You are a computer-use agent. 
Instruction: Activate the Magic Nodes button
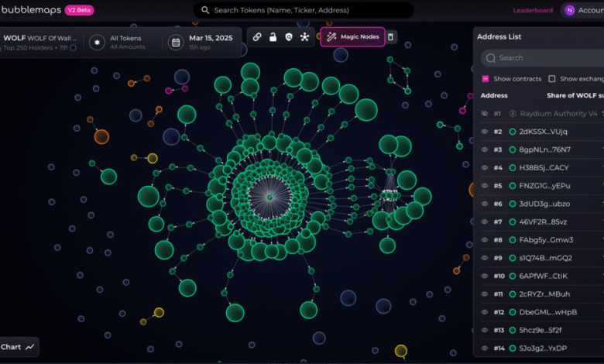(x=352, y=37)
